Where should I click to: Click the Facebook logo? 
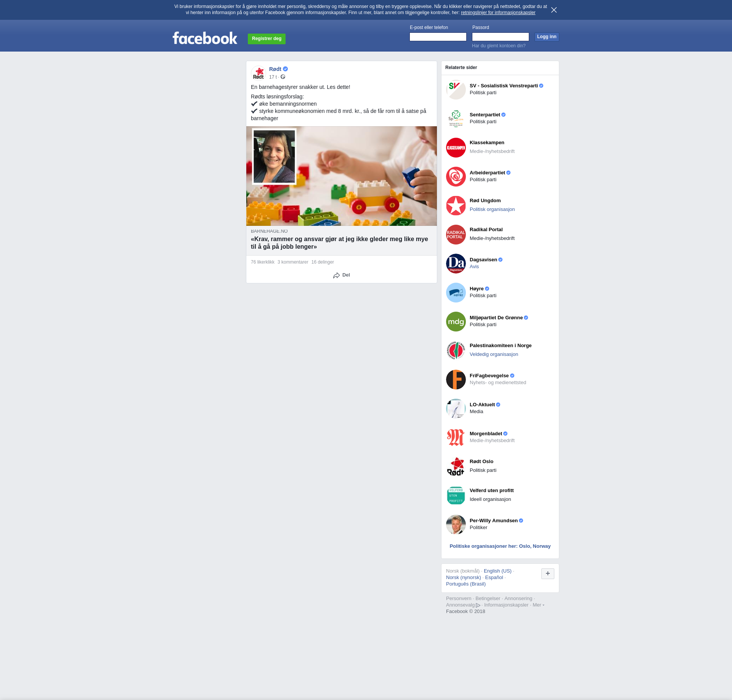pos(205,38)
